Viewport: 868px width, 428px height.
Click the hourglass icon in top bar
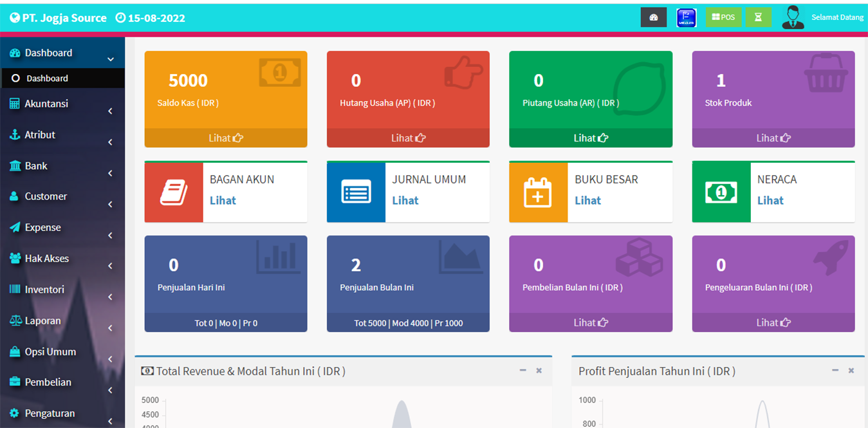(758, 17)
